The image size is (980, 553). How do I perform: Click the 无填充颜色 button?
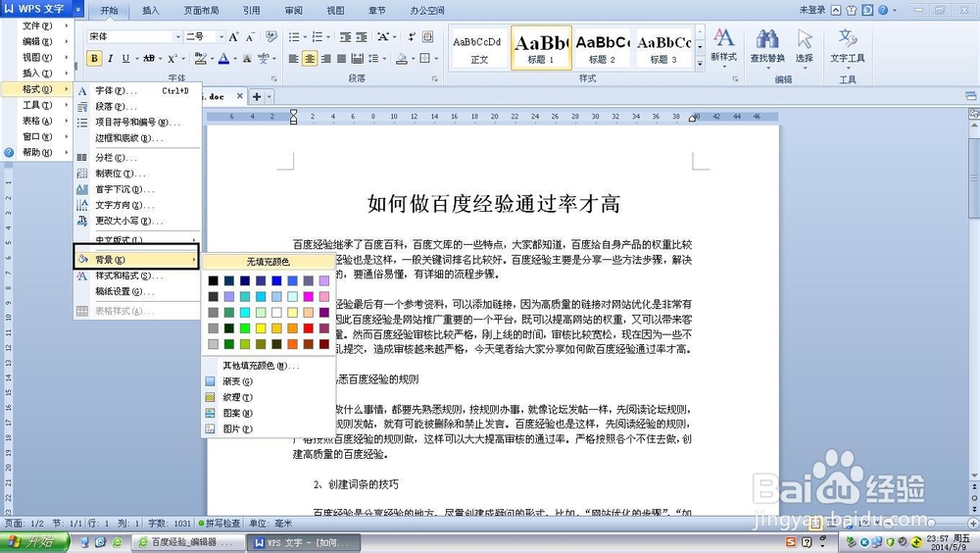[x=269, y=262]
